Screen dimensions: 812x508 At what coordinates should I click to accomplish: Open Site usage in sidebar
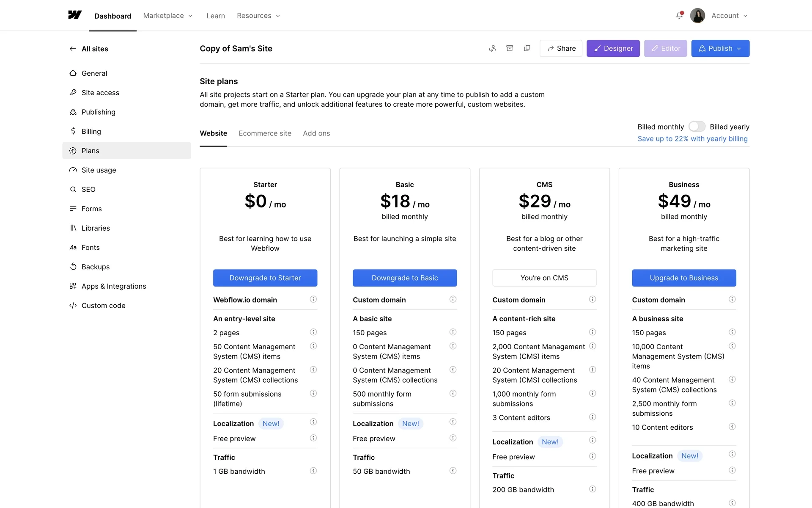[126, 170]
